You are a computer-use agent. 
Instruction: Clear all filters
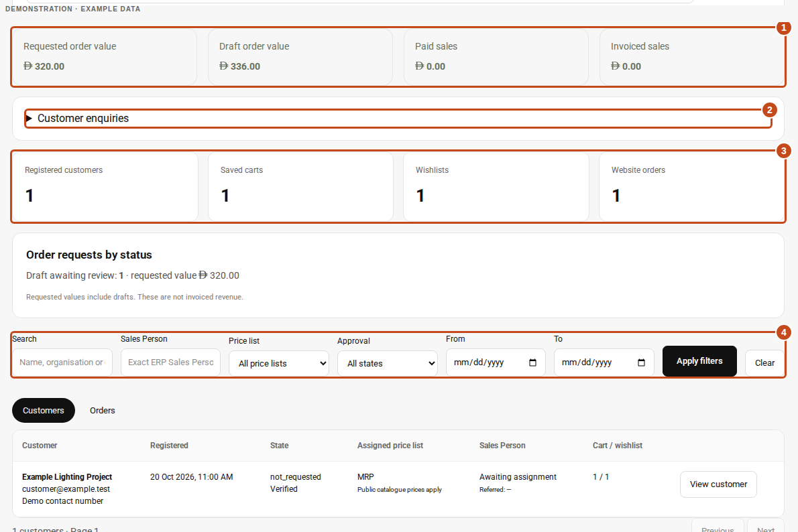click(764, 362)
